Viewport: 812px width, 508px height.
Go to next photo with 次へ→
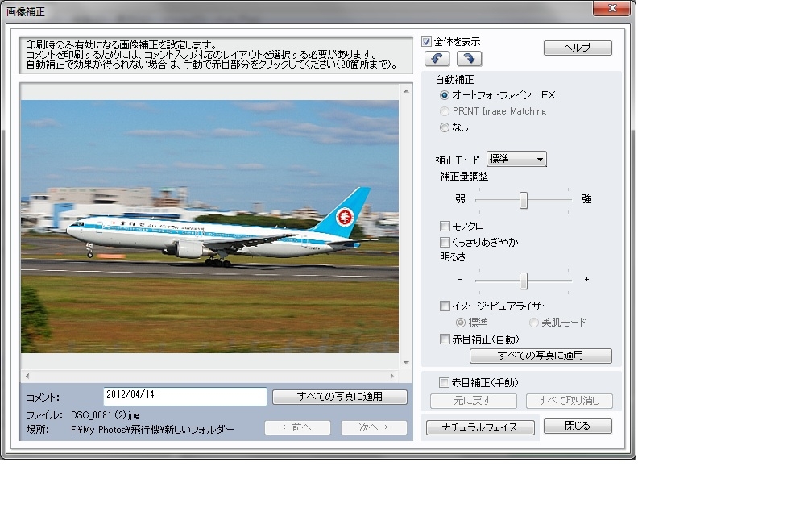tap(374, 427)
